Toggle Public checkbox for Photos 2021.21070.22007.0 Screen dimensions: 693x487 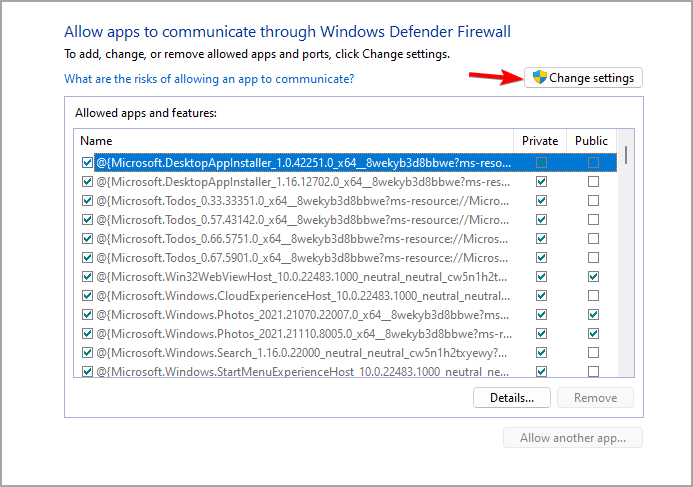point(593,314)
